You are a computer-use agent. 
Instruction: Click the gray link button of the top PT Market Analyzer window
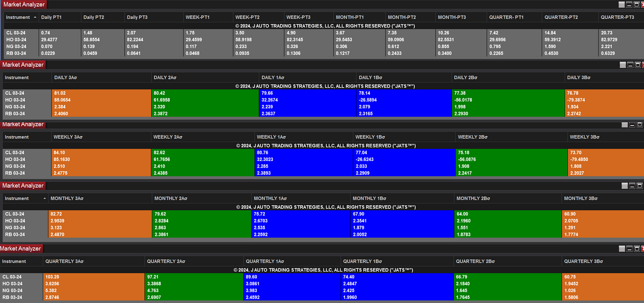(621, 4)
